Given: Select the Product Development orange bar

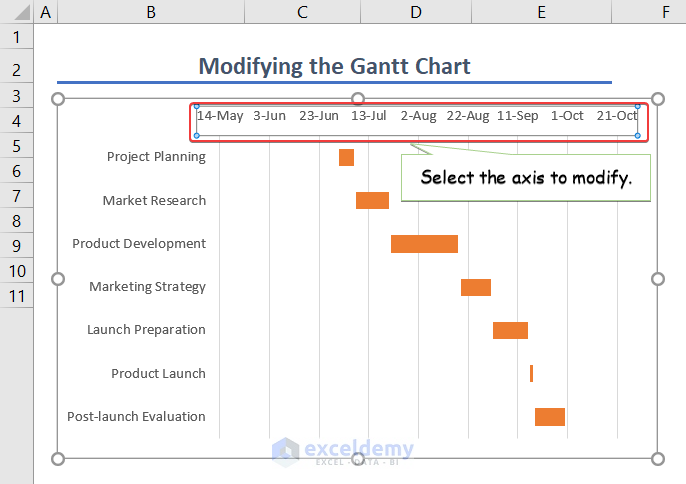Looking at the screenshot, I should point(424,244).
